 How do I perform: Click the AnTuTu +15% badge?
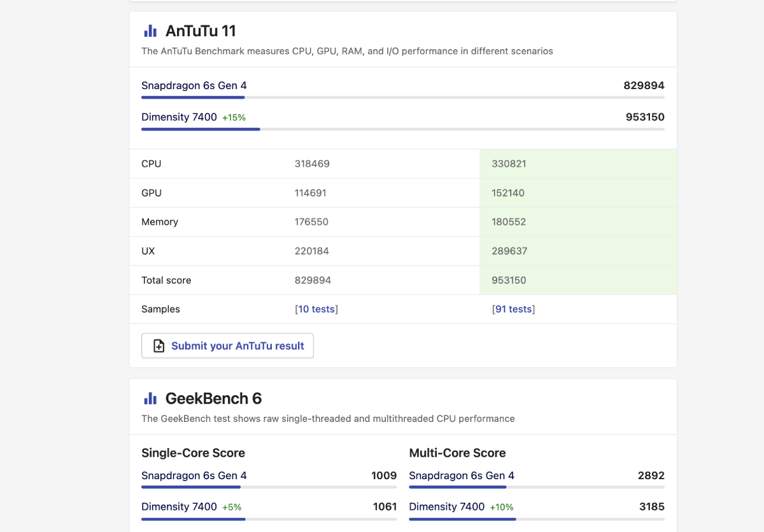point(234,118)
